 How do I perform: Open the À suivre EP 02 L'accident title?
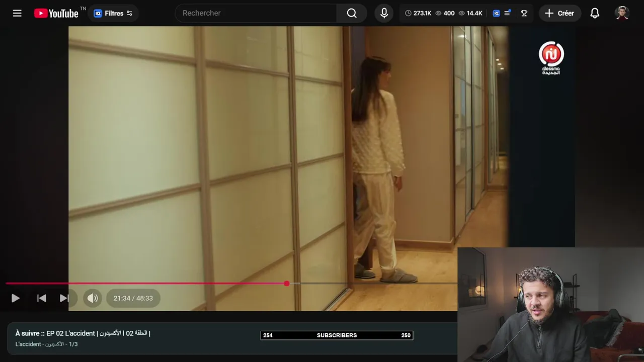tap(83, 333)
